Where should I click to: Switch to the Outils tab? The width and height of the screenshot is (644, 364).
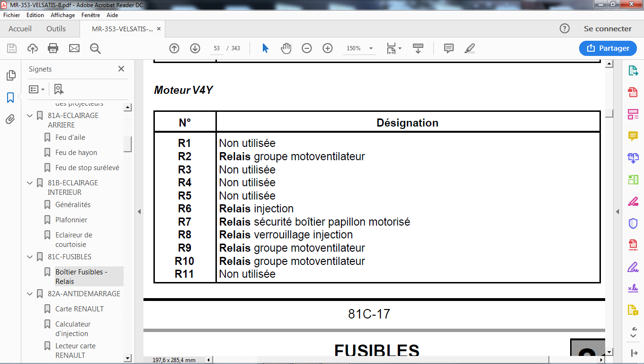(56, 29)
